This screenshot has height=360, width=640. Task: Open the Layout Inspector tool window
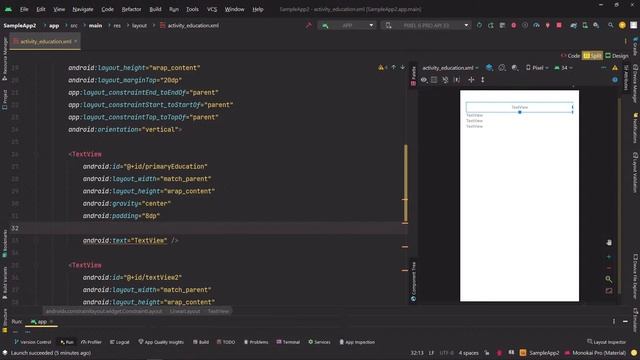606,342
